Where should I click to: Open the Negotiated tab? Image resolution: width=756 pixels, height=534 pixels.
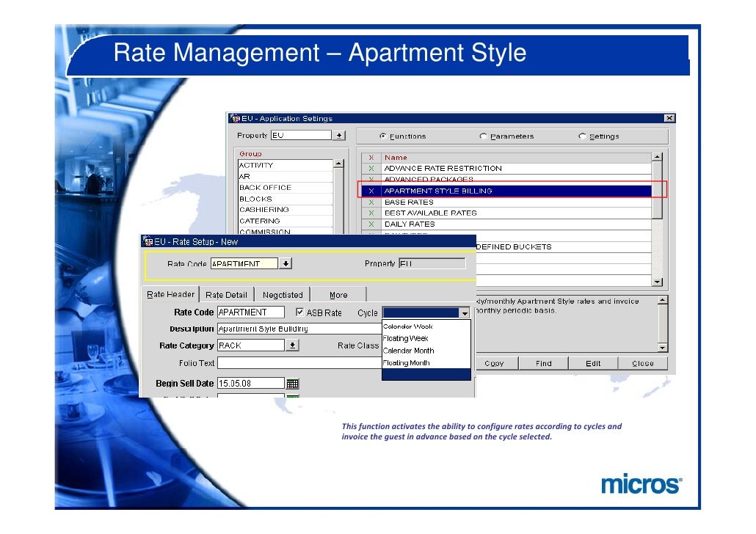283,295
